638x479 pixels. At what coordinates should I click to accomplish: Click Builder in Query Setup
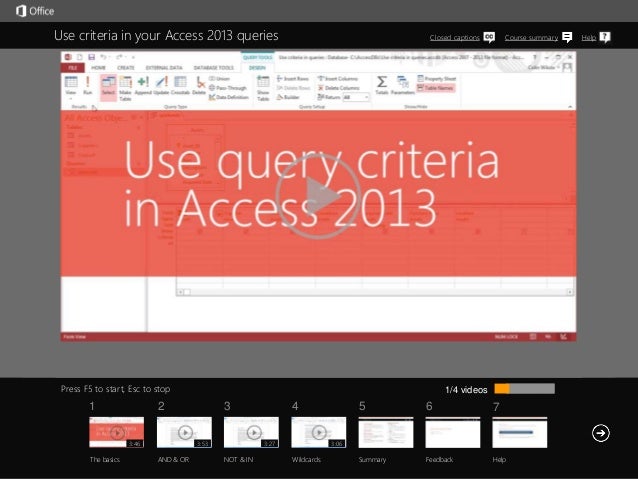tap(288, 97)
